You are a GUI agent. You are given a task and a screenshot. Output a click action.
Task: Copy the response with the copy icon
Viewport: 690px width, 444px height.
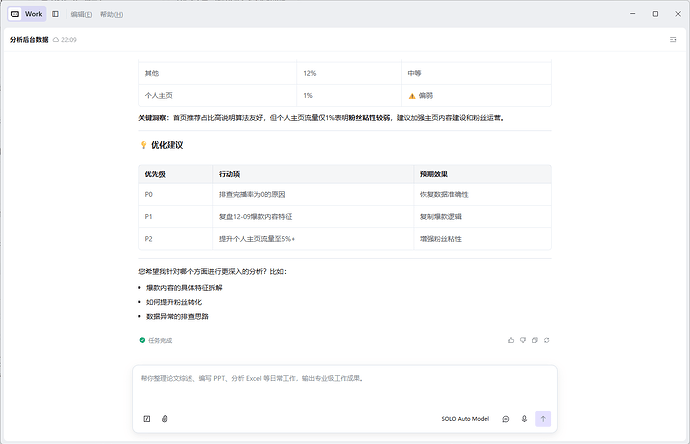pos(535,340)
